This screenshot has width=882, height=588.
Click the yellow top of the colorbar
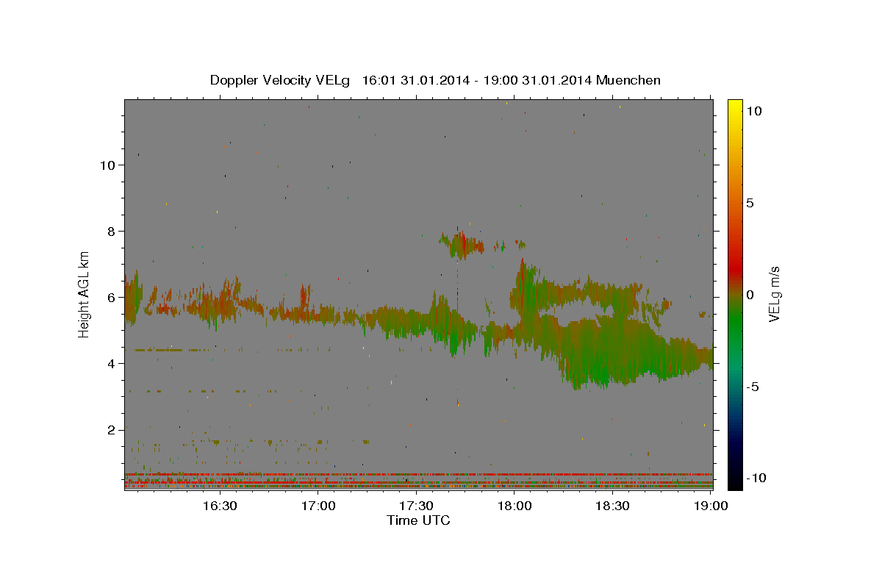pyautogui.click(x=734, y=104)
